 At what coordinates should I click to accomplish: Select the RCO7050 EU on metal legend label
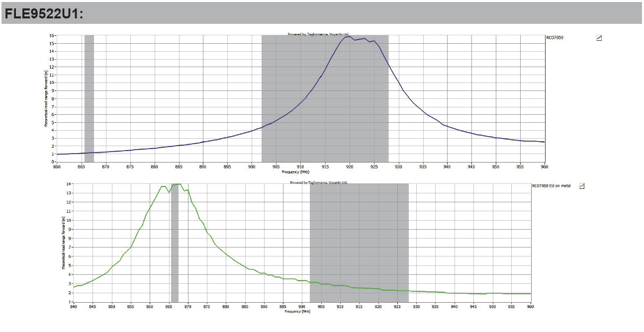(x=551, y=186)
